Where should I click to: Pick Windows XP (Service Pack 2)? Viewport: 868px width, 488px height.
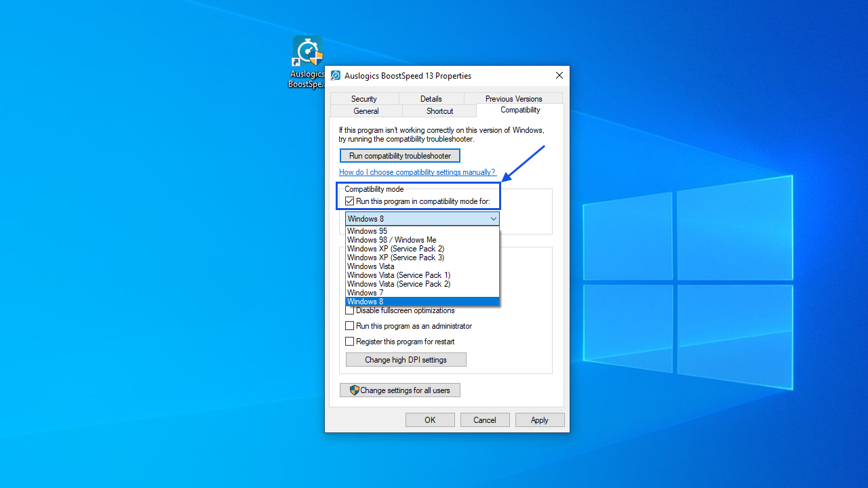point(422,249)
